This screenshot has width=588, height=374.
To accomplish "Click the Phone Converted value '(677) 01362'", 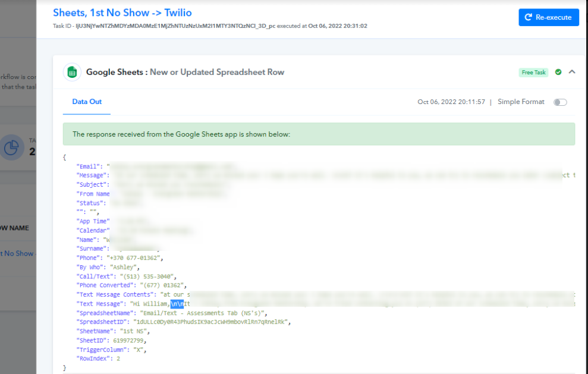I will (x=163, y=285).
